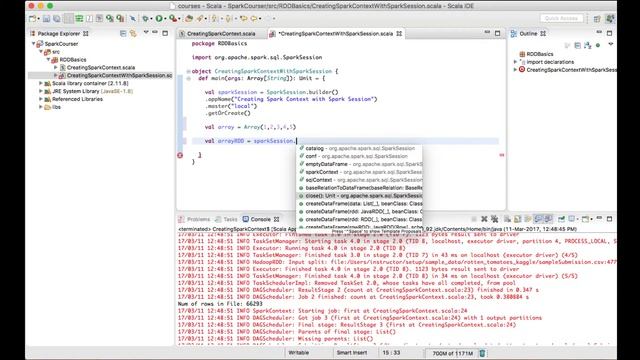Click the Run External Tools icon
This screenshot has width=640, height=360.
173,18
